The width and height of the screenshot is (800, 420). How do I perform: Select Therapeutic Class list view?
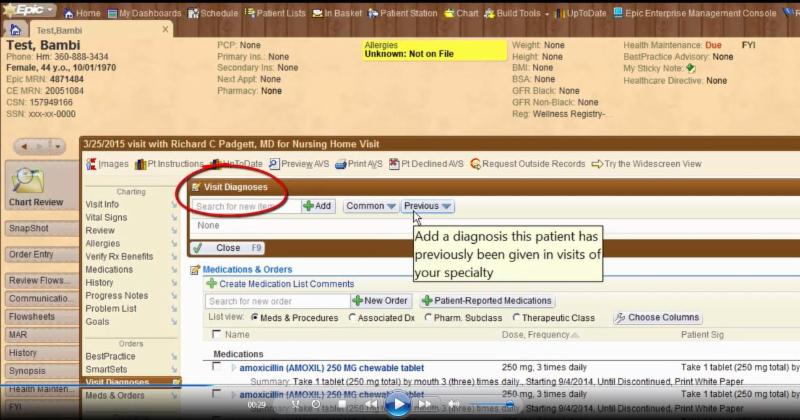coord(554,318)
